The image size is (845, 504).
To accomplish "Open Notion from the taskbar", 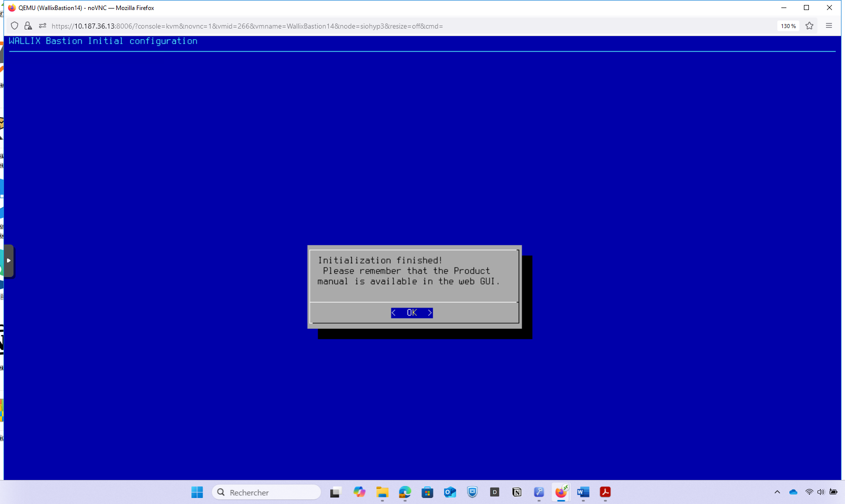I will pyautogui.click(x=517, y=492).
